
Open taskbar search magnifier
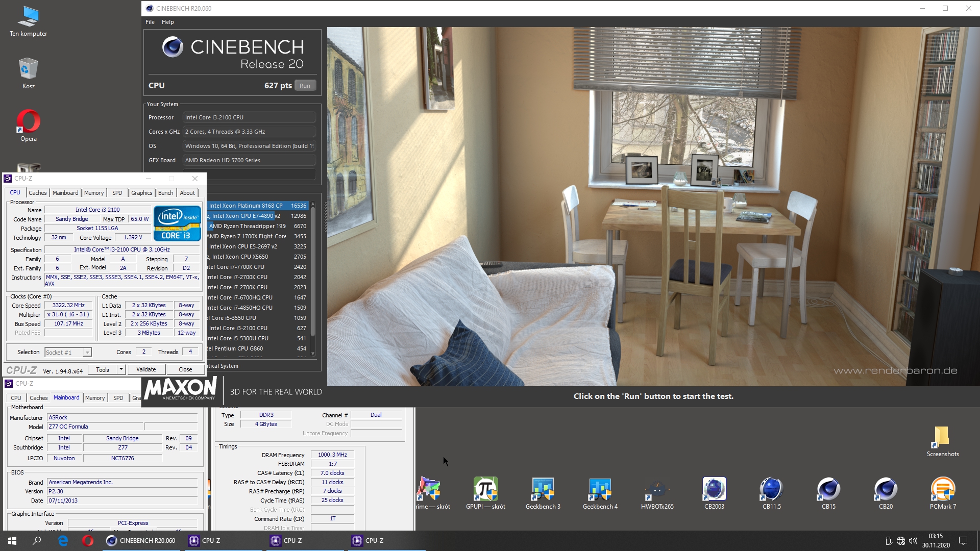click(x=37, y=541)
